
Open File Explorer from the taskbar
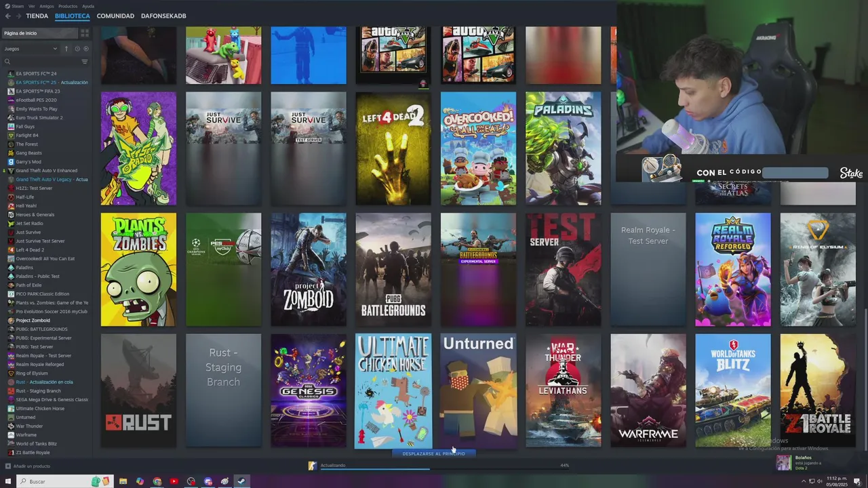click(x=123, y=481)
